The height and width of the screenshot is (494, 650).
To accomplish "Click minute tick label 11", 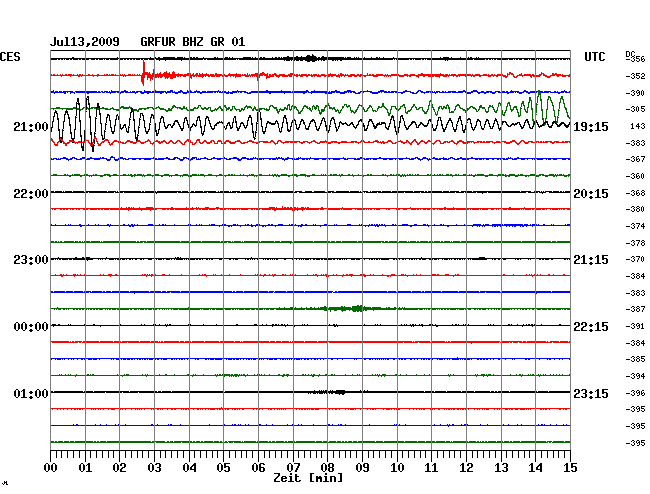I will pos(432,468).
